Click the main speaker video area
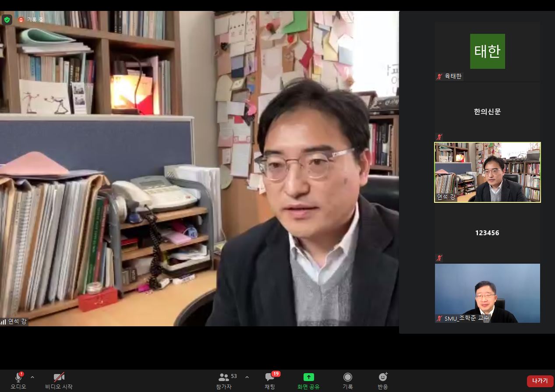The width and height of the screenshot is (555, 392). click(199, 175)
